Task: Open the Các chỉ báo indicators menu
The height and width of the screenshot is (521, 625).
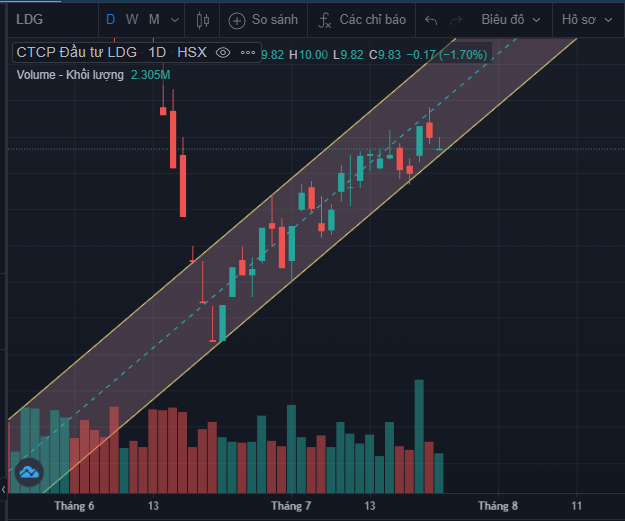Action: click(x=362, y=20)
